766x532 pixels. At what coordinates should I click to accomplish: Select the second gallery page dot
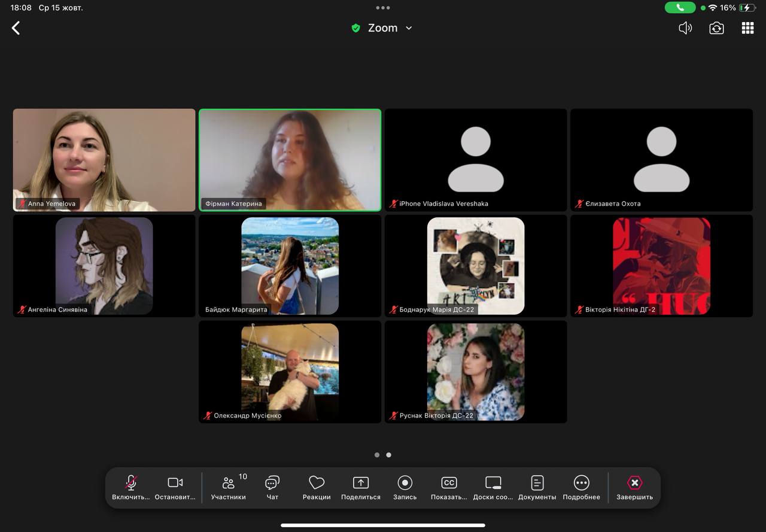coord(389,455)
